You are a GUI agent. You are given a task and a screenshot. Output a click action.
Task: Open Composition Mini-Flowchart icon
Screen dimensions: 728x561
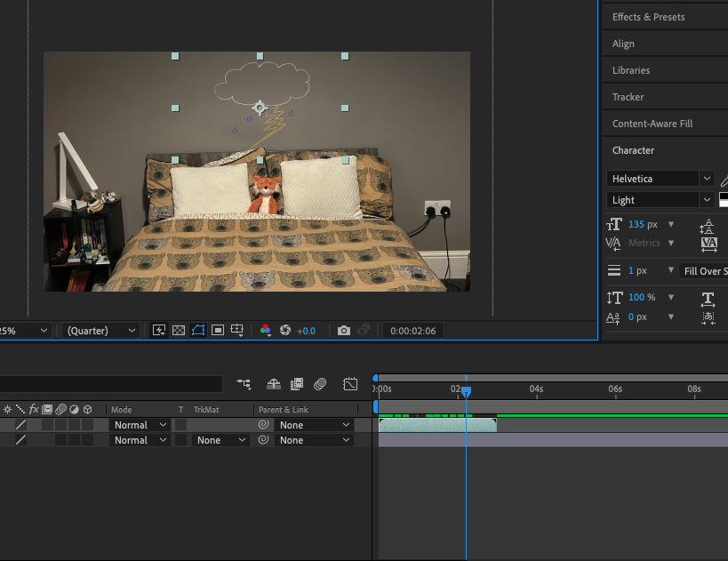[x=244, y=384]
